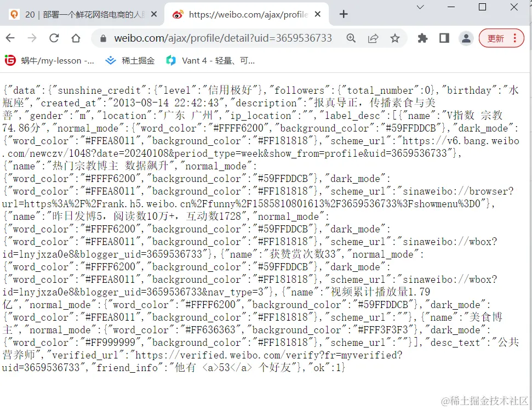
Task: Expand the tab search dropdown chevron
Action: pos(420,7)
